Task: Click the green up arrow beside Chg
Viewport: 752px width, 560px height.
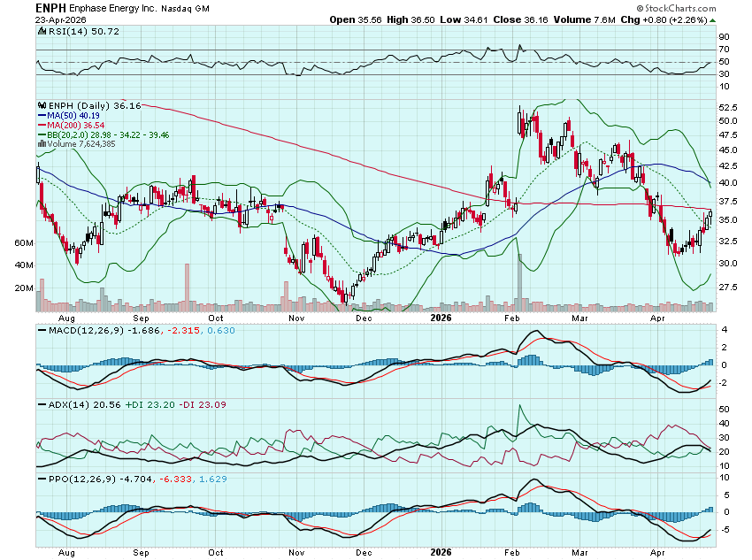Action: 713,19
